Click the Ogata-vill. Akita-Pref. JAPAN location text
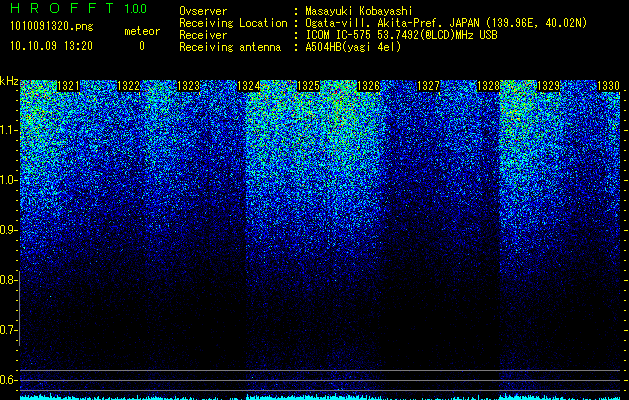The image size is (629, 400). (x=446, y=23)
